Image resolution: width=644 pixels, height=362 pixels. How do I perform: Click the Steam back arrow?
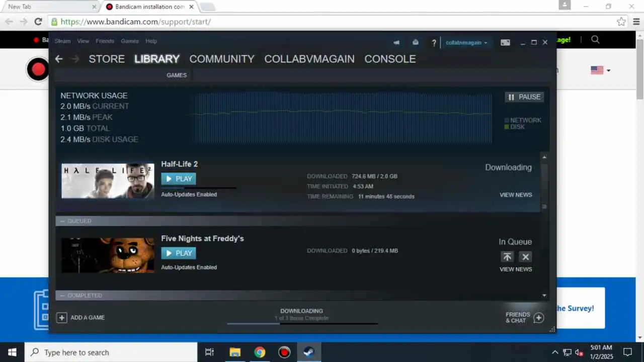coord(59,59)
